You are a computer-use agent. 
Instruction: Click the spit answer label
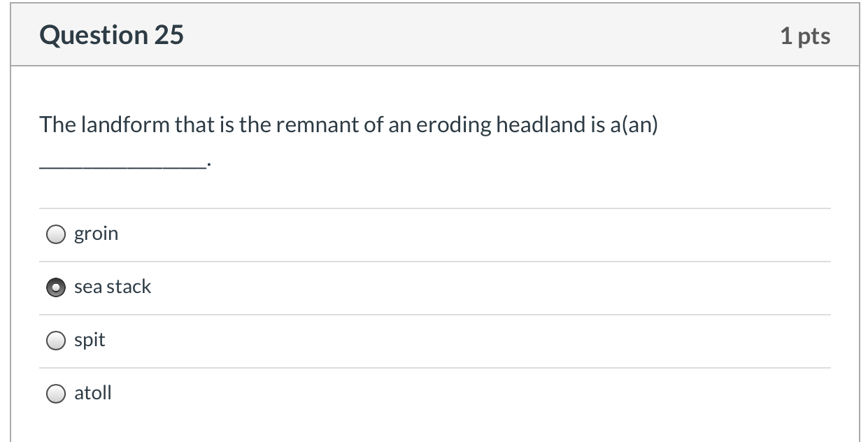click(x=90, y=340)
